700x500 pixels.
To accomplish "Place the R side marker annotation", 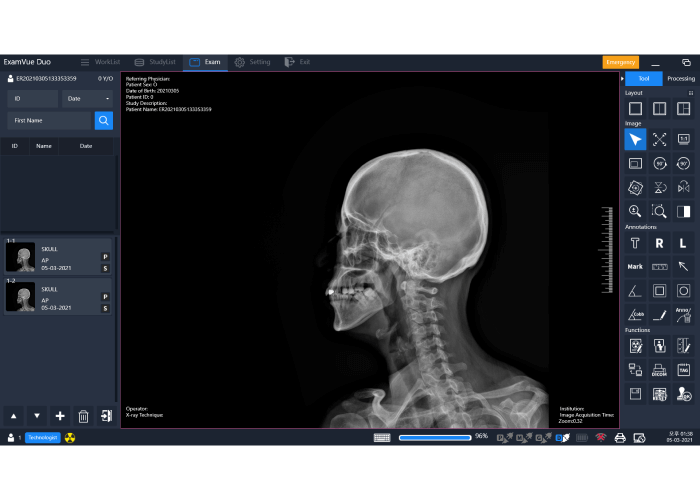I will coord(659,242).
